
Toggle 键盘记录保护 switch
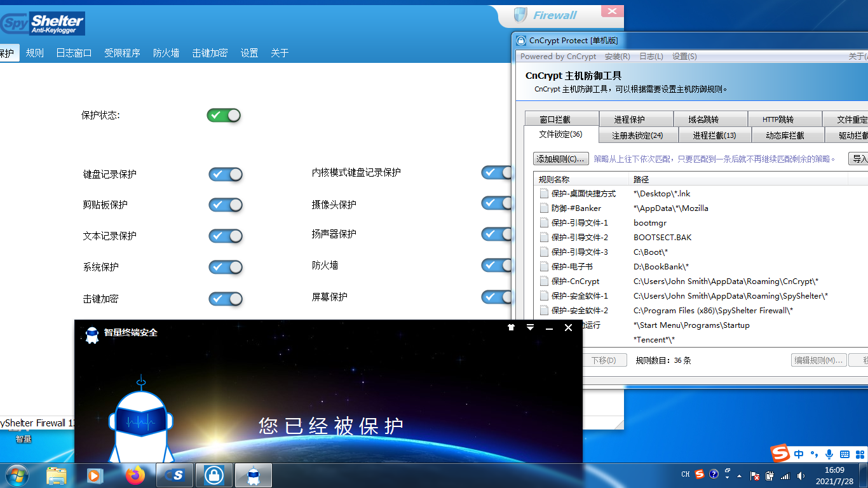point(226,174)
